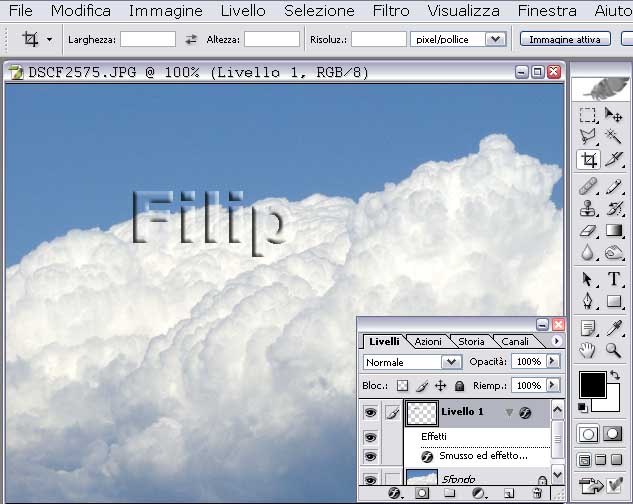Hide Livello 1 layer with eye icon
Screen dimensions: 633x504
(371, 412)
